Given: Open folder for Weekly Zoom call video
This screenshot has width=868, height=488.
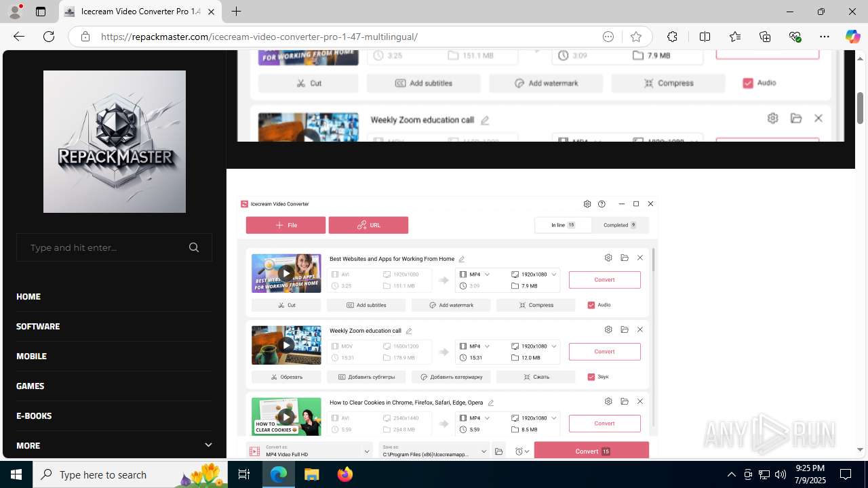Looking at the screenshot, I should 625,329.
